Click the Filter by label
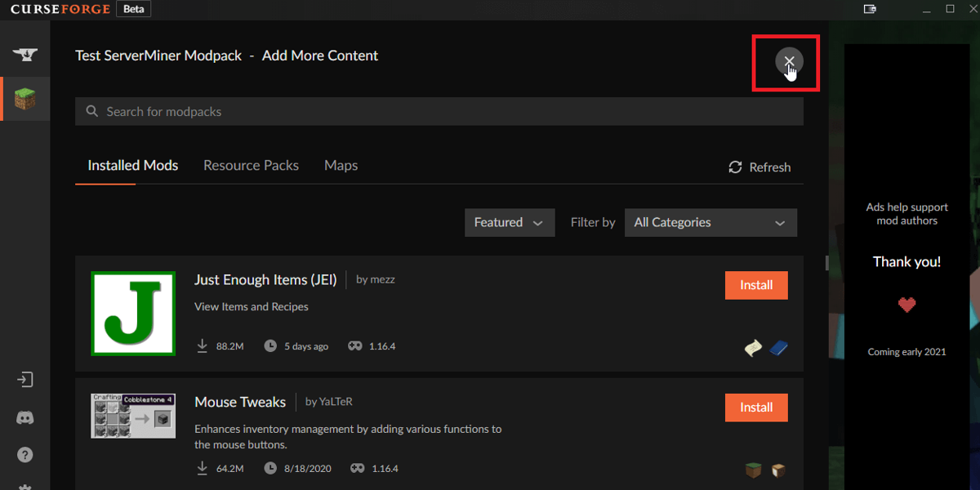Viewport: 980px width, 490px height. tap(593, 222)
